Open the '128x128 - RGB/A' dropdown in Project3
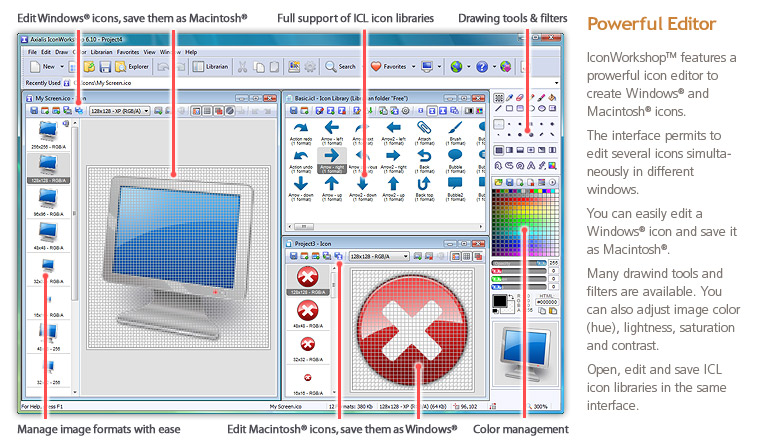 [x=406, y=256]
